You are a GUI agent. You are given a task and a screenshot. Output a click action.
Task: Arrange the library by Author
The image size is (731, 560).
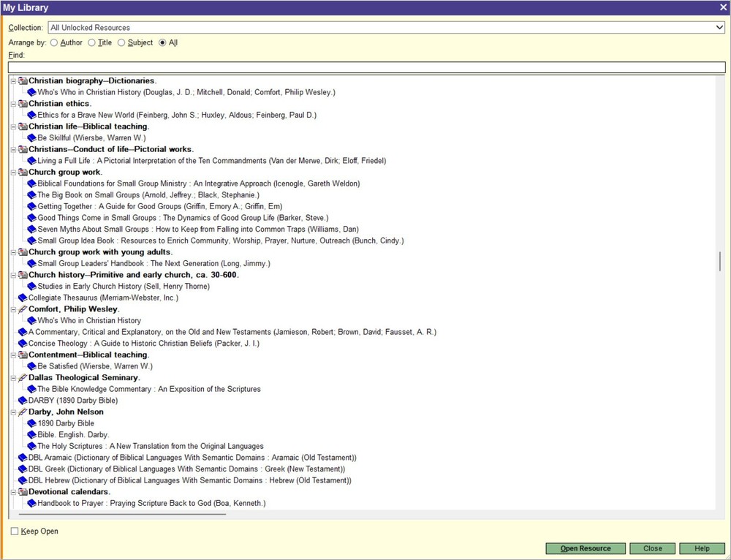[x=54, y=42]
